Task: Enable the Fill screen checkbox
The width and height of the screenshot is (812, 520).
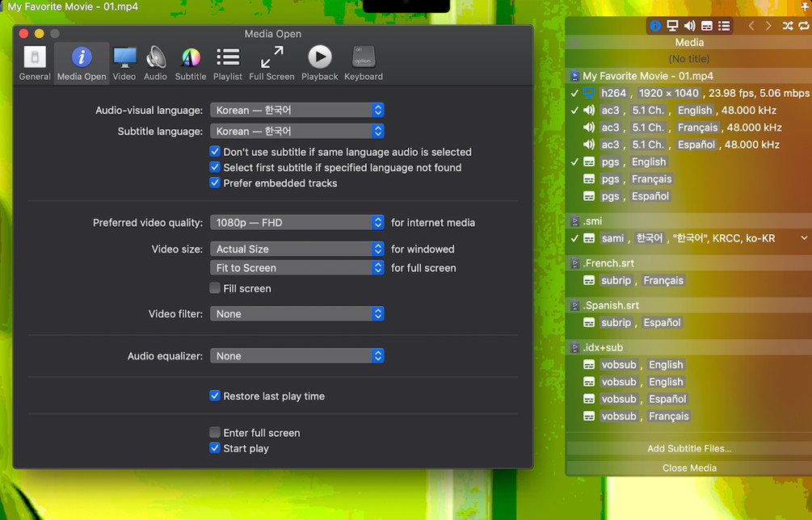Action: click(x=215, y=288)
